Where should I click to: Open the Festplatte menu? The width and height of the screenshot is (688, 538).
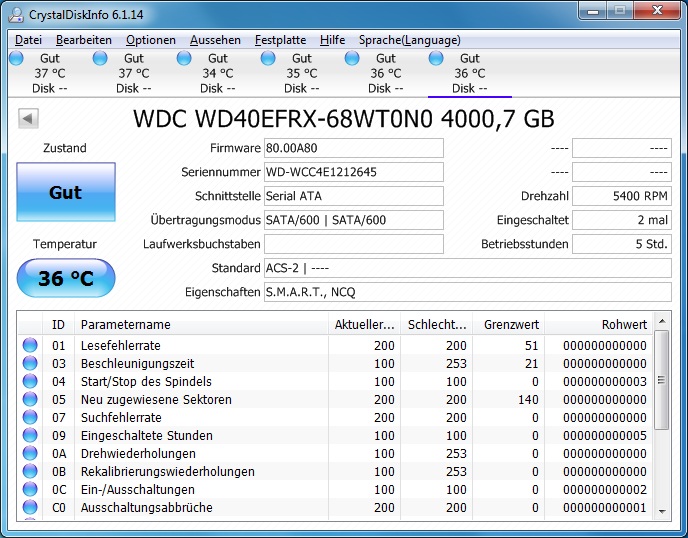pos(280,40)
